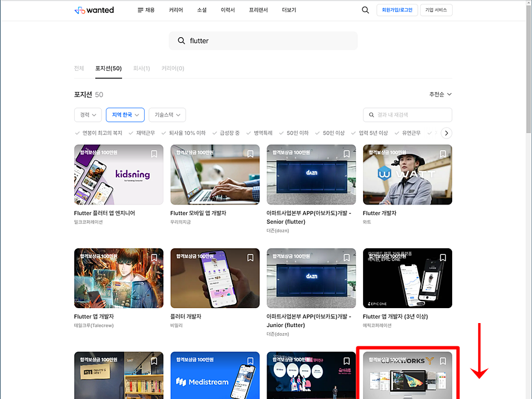Screen dimensions: 532x399
Task: Toggle the 급성장 중 filter tag
Action: click(x=226, y=133)
